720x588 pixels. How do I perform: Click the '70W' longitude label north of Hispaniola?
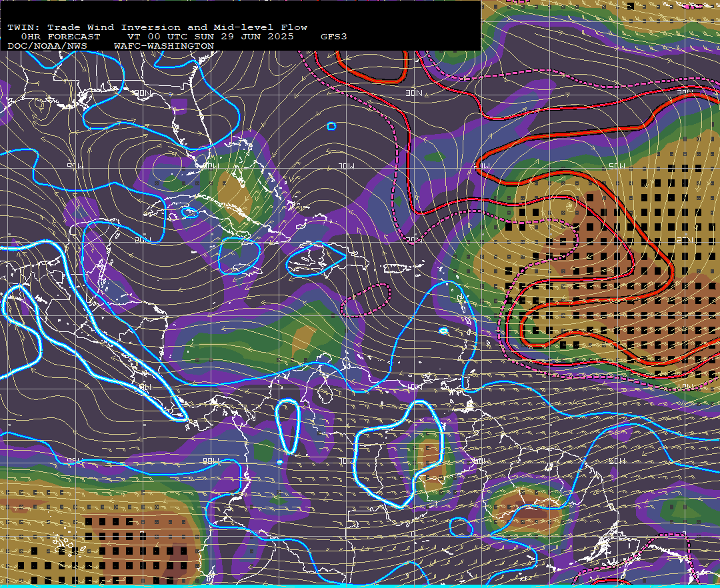pos(347,166)
